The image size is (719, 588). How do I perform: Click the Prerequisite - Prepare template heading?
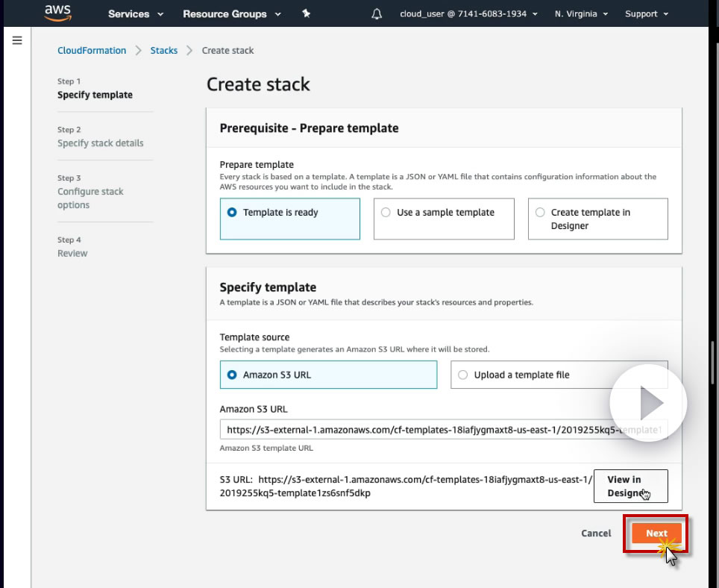[309, 128]
